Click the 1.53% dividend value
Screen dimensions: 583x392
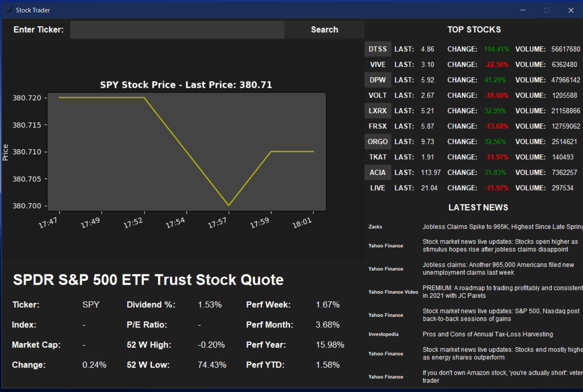pyautogui.click(x=210, y=305)
